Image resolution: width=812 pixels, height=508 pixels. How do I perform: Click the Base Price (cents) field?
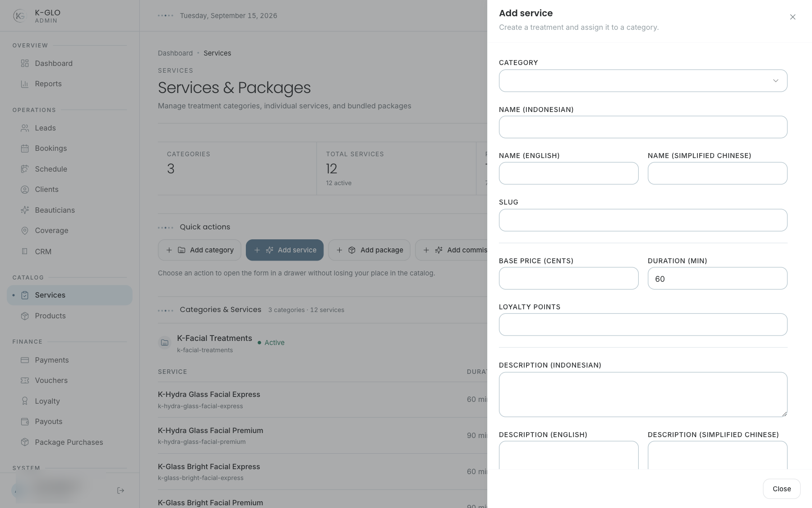coord(568,279)
